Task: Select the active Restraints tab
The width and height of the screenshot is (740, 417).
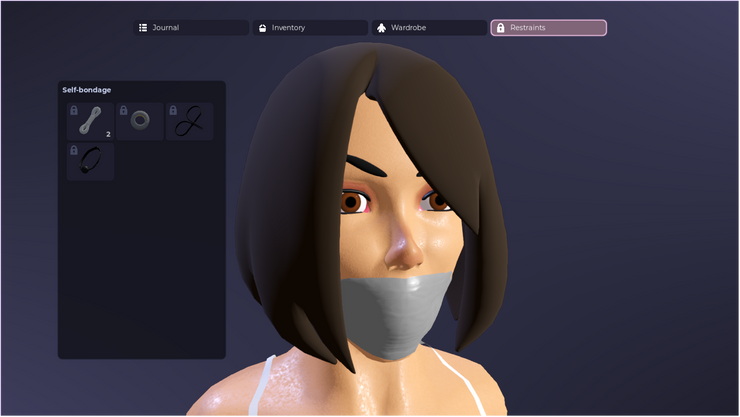Action: pos(548,28)
